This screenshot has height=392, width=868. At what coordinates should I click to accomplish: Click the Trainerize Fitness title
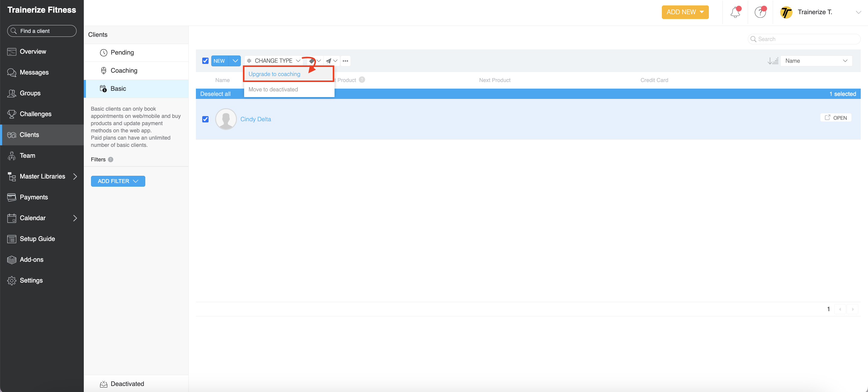point(42,10)
